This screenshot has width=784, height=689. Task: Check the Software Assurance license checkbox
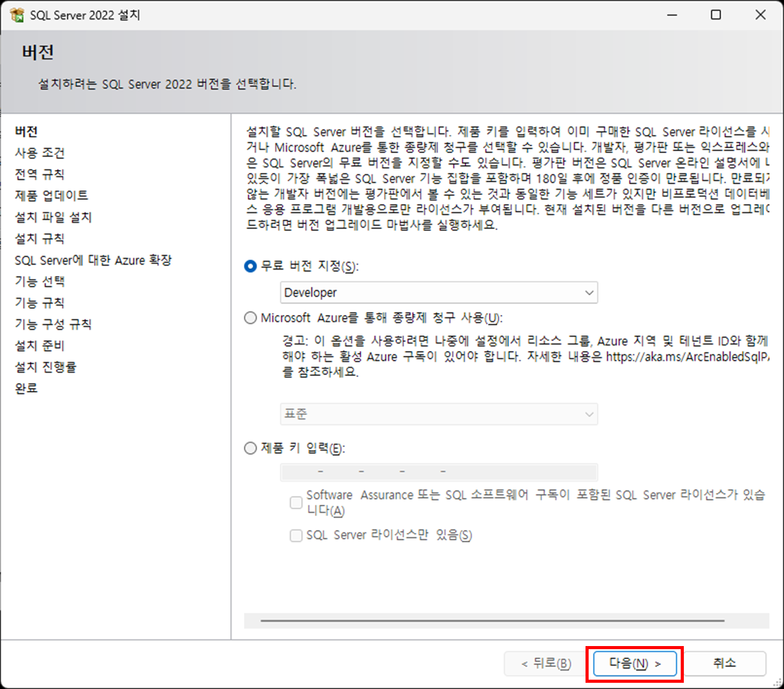296,502
